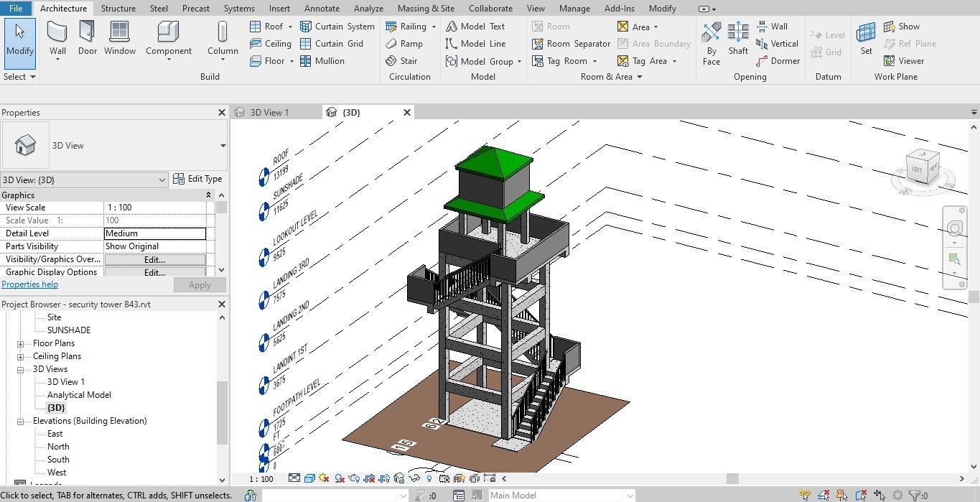Switch to the Annotate ribbon tab
The height and width of the screenshot is (502, 980).
(x=322, y=8)
